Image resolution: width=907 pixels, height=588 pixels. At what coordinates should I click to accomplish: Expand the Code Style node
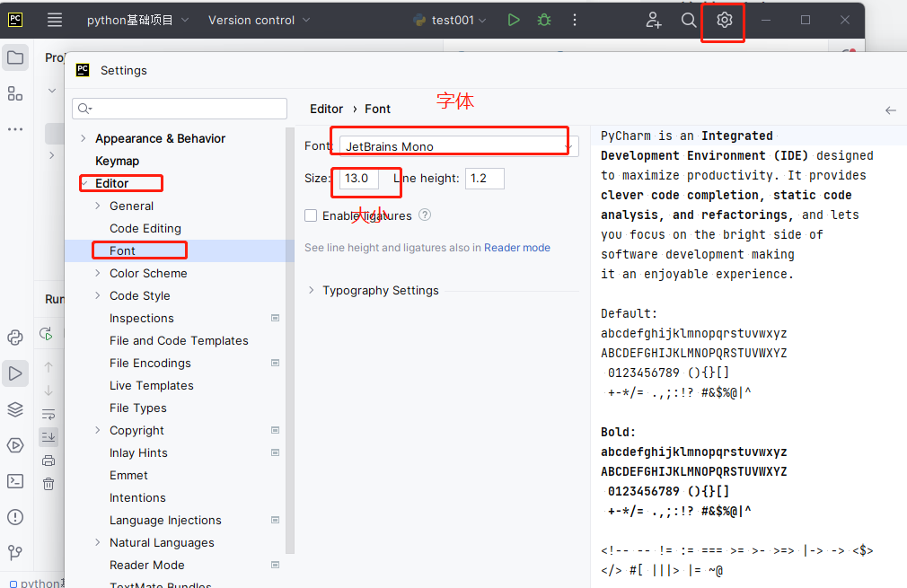click(97, 295)
